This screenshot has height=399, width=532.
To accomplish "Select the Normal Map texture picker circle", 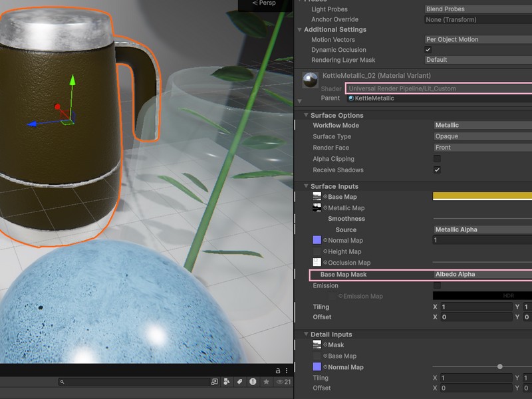I will [324, 240].
